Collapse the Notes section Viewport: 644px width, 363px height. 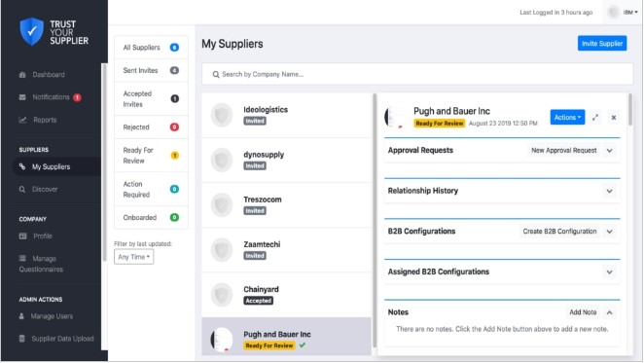610,312
